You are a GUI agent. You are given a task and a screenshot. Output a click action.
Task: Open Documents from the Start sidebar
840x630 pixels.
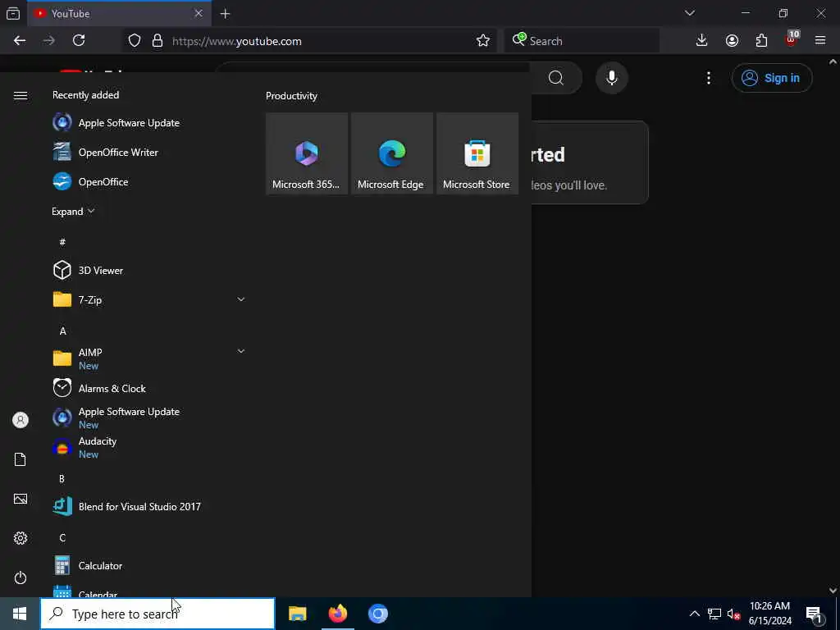pyautogui.click(x=21, y=459)
